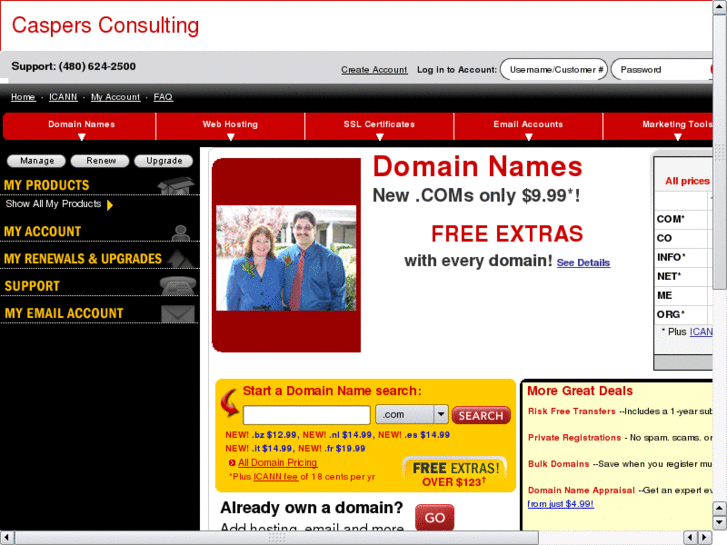Screen dimensions: 727x545
Task: Click the Password field
Action: point(662,70)
